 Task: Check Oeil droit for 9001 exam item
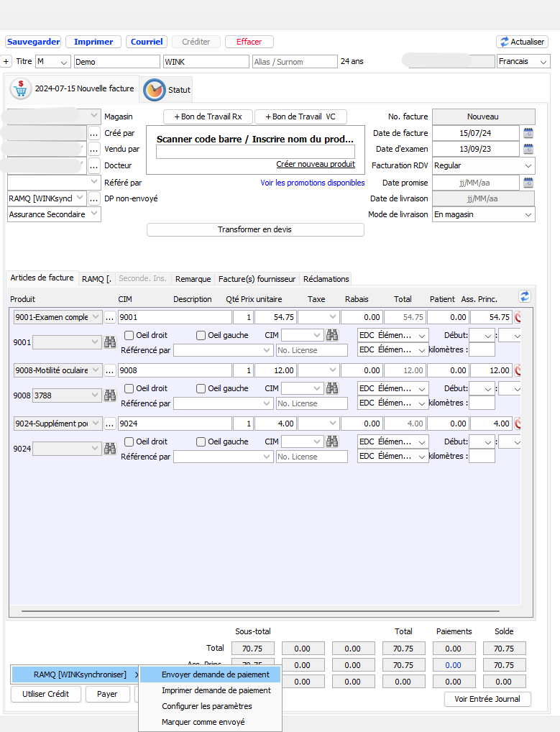[129, 335]
